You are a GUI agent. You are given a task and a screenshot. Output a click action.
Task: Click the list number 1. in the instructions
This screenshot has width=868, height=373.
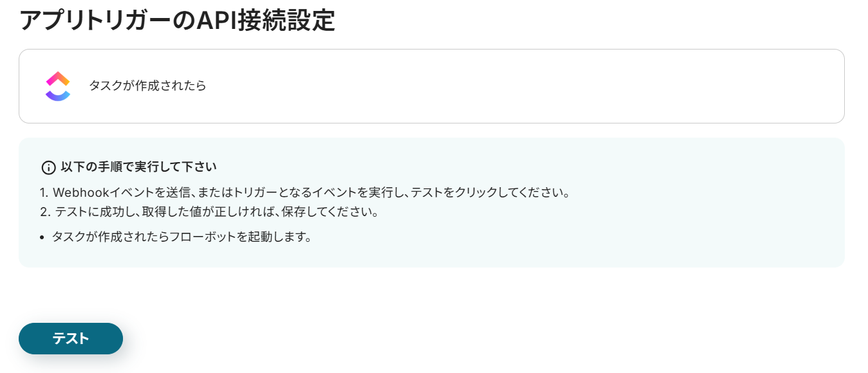point(44,192)
